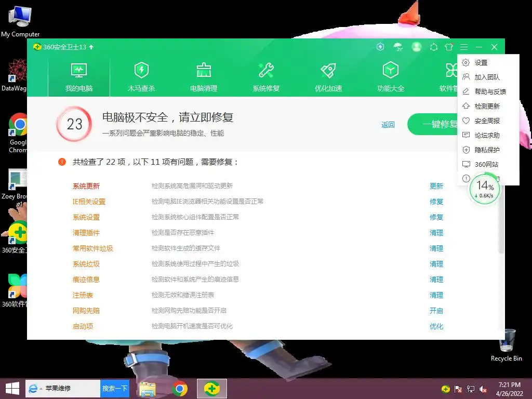Image resolution: width=532 pixels, height=399 pixels.
Task: Open the 功能大全 features tab
Action: point(391,77)
